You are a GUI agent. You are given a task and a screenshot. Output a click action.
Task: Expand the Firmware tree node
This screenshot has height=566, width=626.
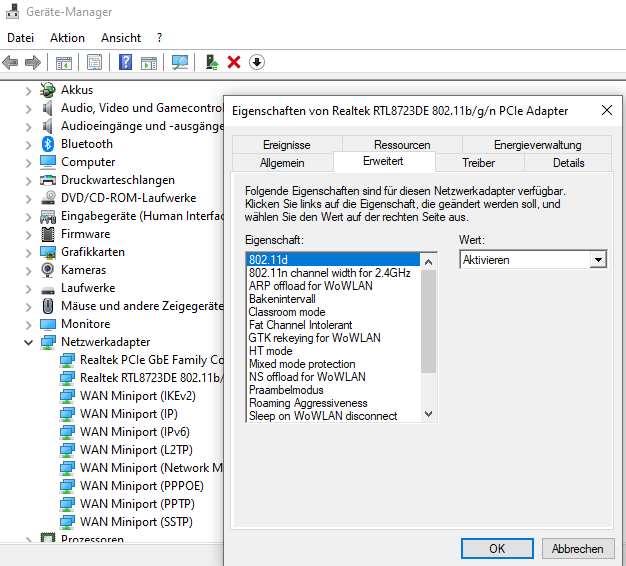point(28,235)
